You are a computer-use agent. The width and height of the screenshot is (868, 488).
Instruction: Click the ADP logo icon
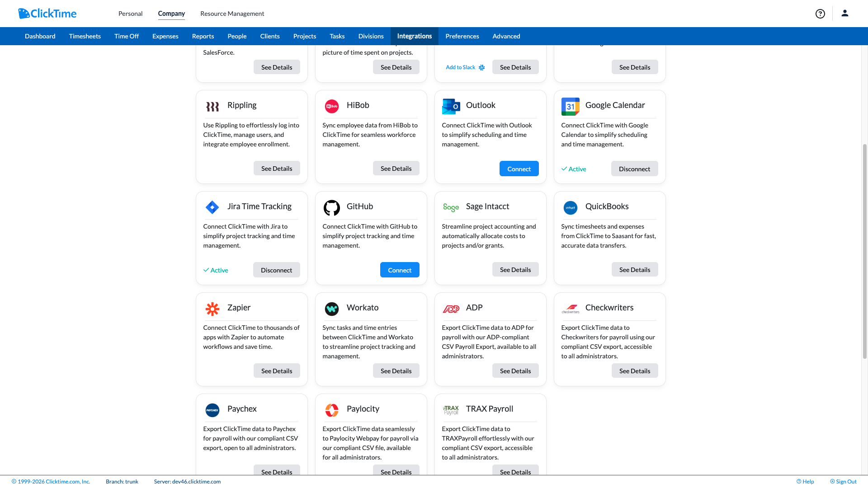[451, 309]
